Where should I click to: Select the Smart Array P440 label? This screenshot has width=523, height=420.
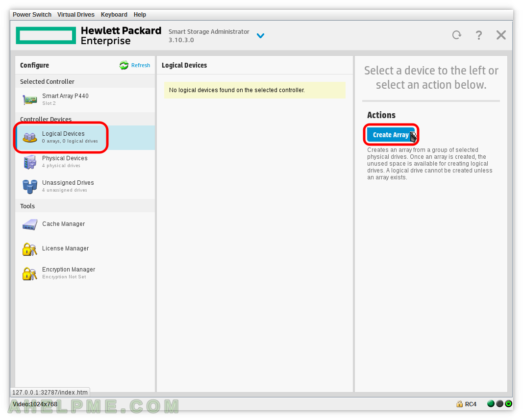pyautogui.click(x=65, y=96)
